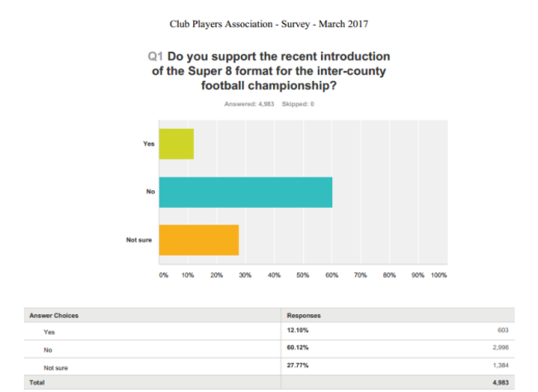Screen dimensions: 538x392
Task: Click the 60.12% value in the table
Action: (x=296, y=349)
